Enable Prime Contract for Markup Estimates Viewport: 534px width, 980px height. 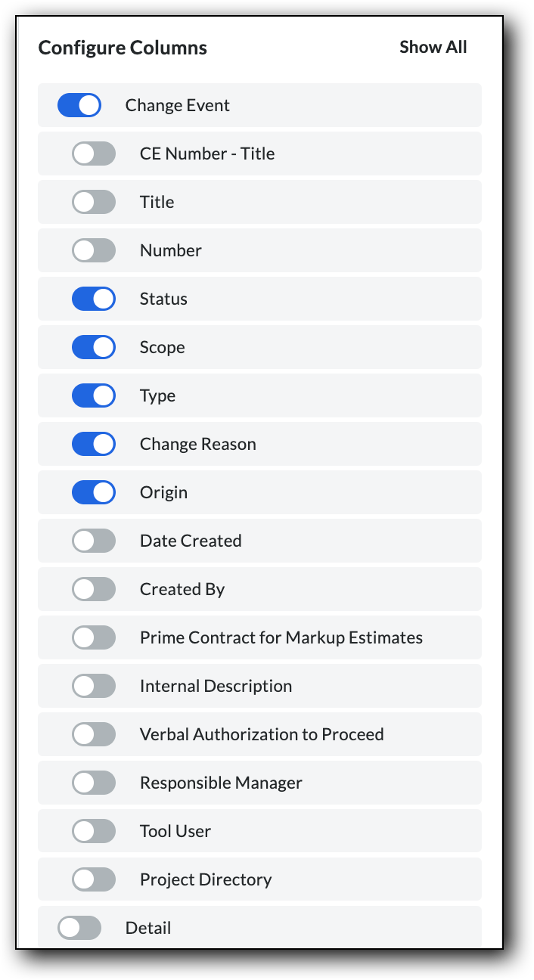point(93,637)
